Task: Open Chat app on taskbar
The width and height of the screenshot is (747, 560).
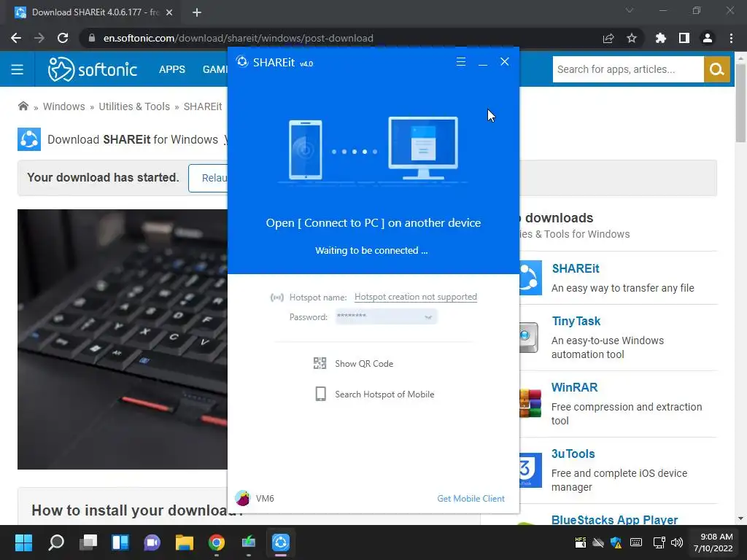Action: click(152, 542)
